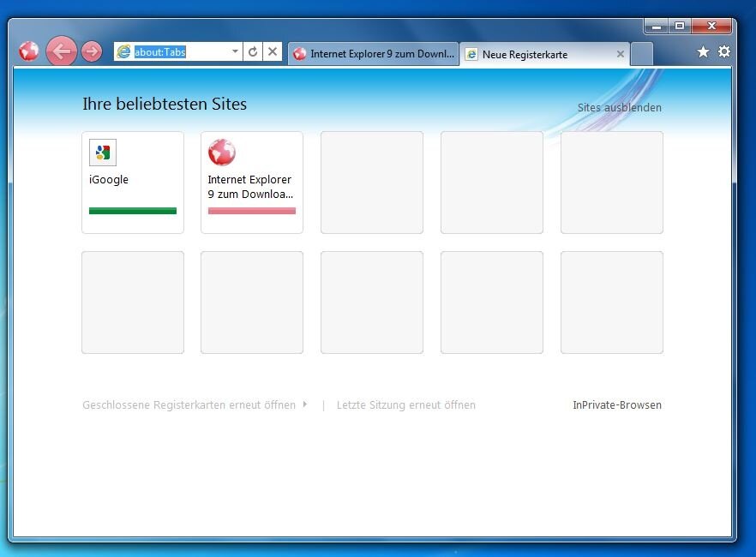Image resolution: width=756 pixels, height=557 pixels.
Task: Switch to Internet Explorer 9 zum Download tab
Action: (x=374, y=54)
